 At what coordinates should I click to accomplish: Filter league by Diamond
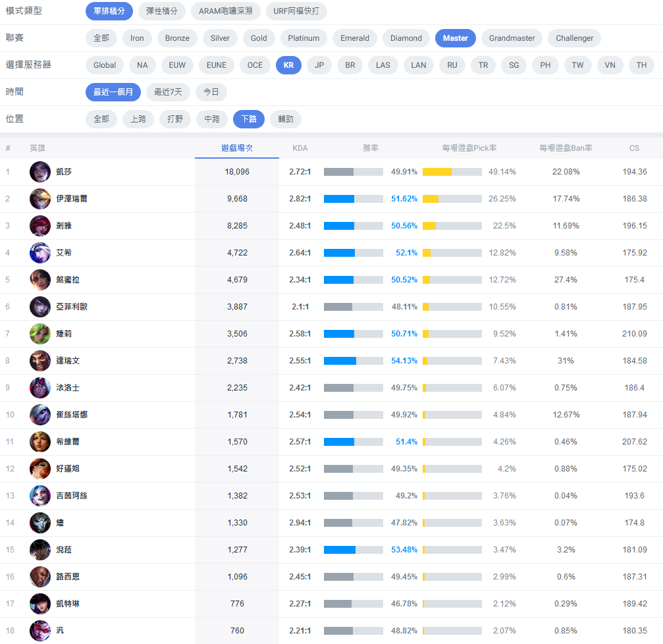[x=406, y=38]
